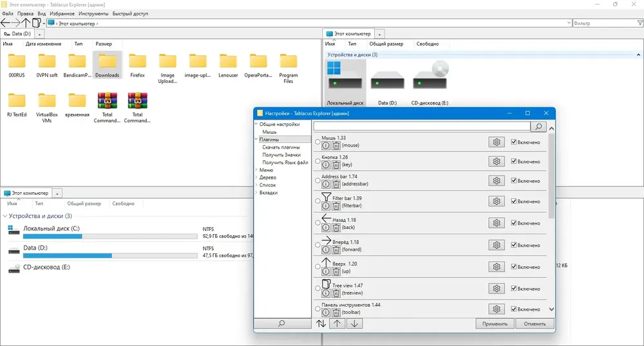Screen dimensions: 644x346
Task: Open settings gear for Filter bar plugin
Action: point(496,201)
